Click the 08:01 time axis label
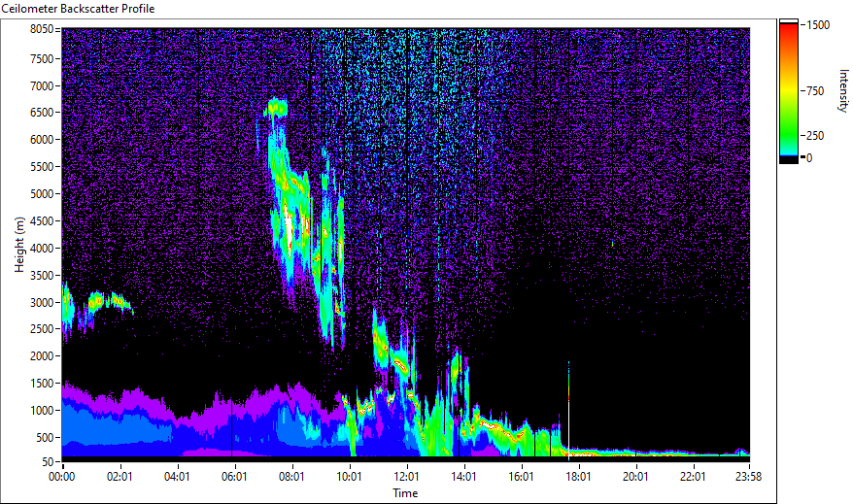The height and width of the screenshot is (504, 853). point(291,477)
